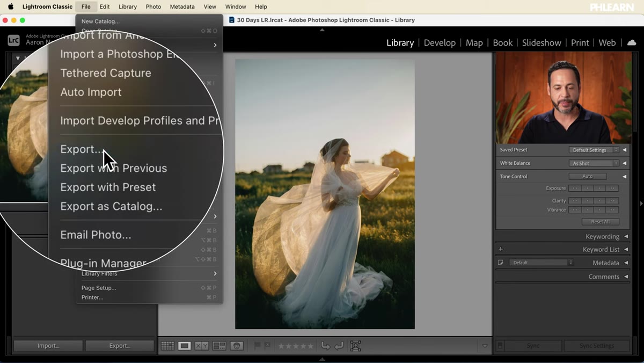Click the Auto tone button
644x363 pixels.
pyautogui.click(x=588, y=176)
